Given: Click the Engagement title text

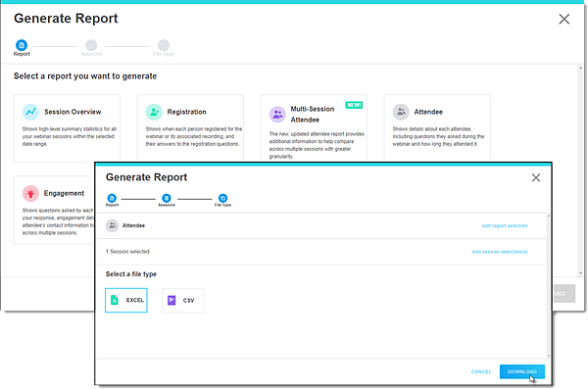Looking at the screenshot, I should (x=64, y=193).
